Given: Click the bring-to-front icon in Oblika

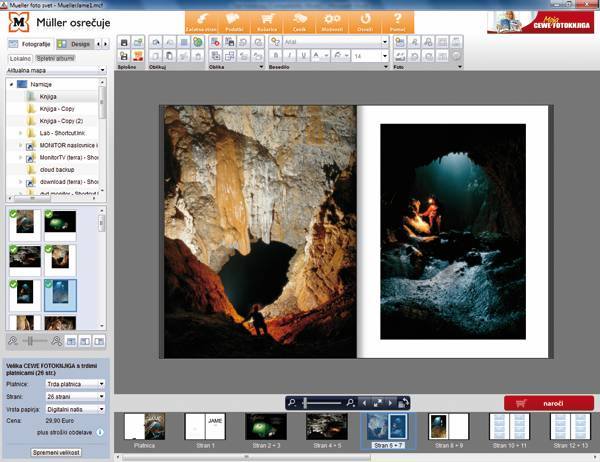Looking at the screenshot, I should 215,56.
